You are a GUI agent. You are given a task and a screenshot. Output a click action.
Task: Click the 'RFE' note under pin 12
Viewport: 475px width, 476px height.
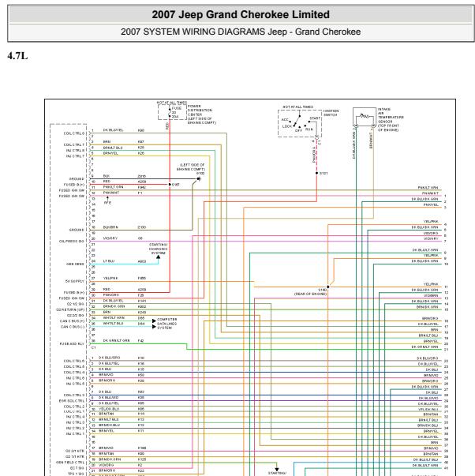point(108,203)
